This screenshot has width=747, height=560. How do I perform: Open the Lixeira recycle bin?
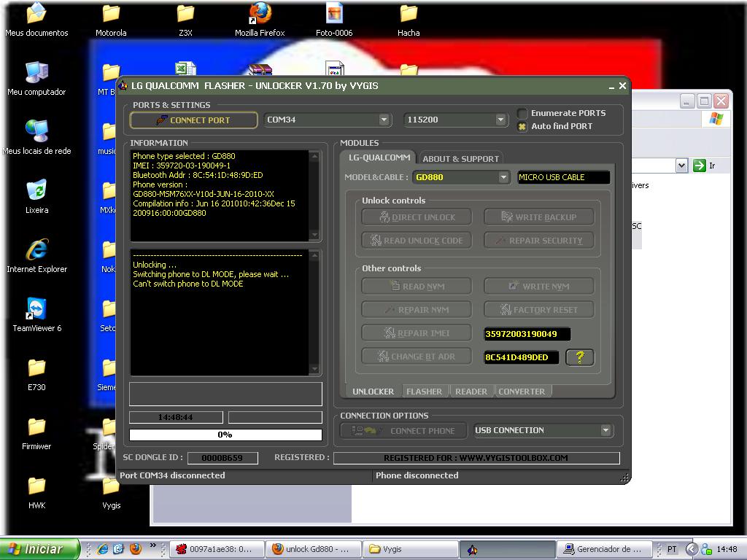point(36,197)
